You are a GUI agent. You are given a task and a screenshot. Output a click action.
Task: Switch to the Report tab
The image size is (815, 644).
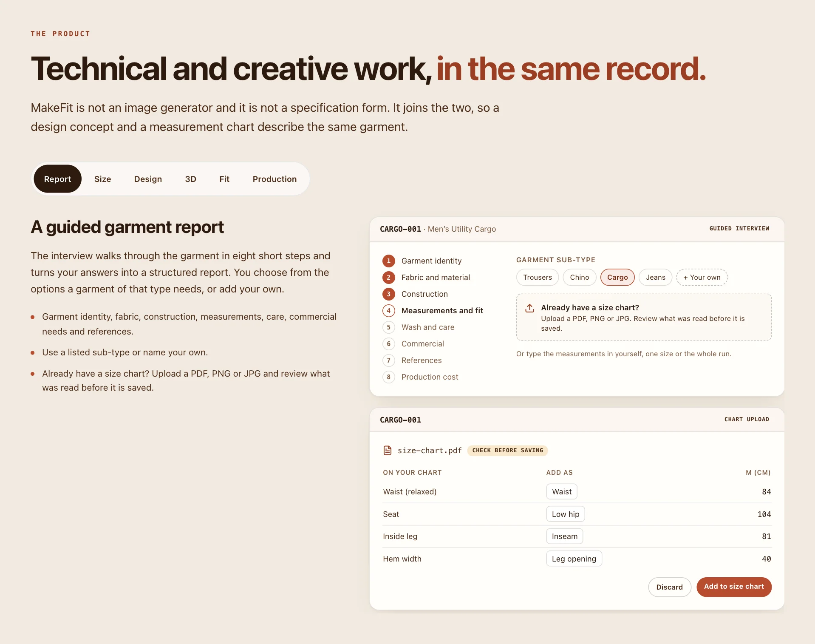57,179
